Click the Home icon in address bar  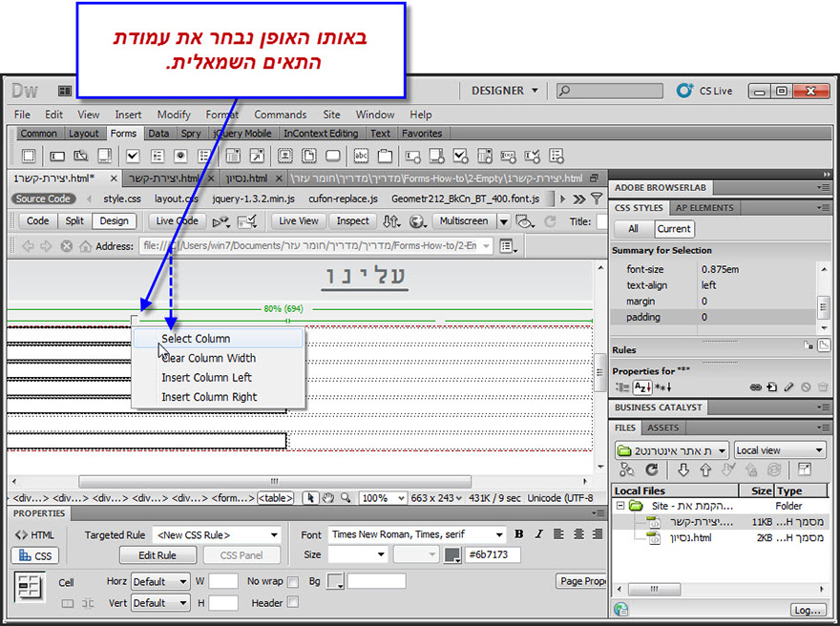(x=85, y=246)
